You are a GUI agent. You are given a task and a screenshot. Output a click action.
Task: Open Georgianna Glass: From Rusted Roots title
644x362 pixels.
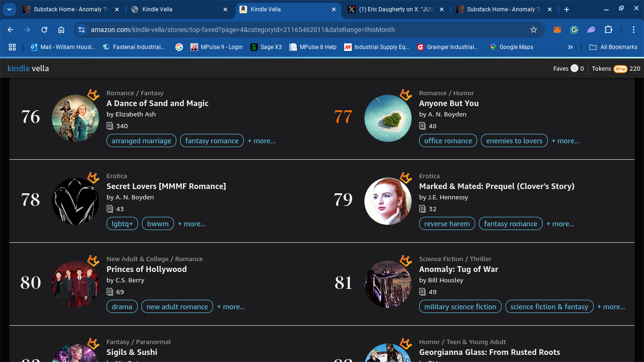click(x=489, y=352)
